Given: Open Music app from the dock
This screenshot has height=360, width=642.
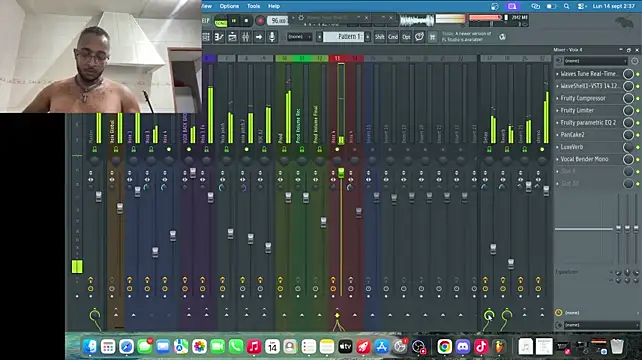Looking at the screenshot, I should [254, 347].
